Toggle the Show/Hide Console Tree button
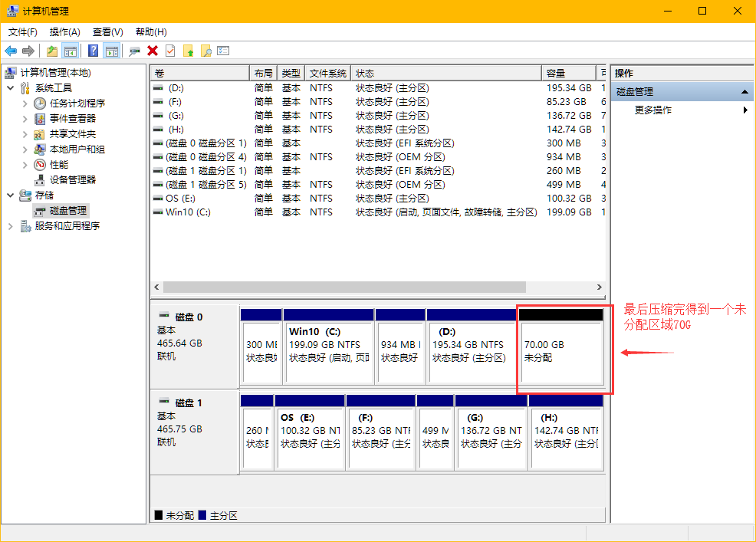The width and height of the screenshot is (756, 542). coord(71,51)
